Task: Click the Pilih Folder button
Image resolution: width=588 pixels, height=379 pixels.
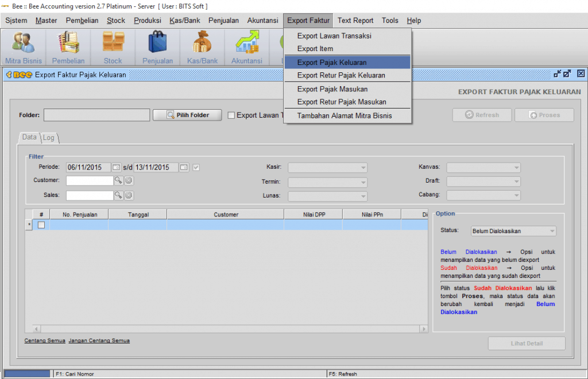Action: click(187, 115)
